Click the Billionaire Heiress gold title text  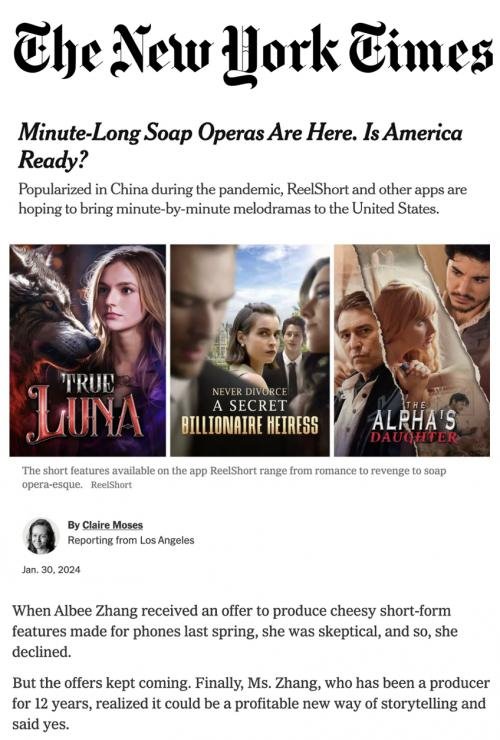pyautogui.click(x=250, y=425)
